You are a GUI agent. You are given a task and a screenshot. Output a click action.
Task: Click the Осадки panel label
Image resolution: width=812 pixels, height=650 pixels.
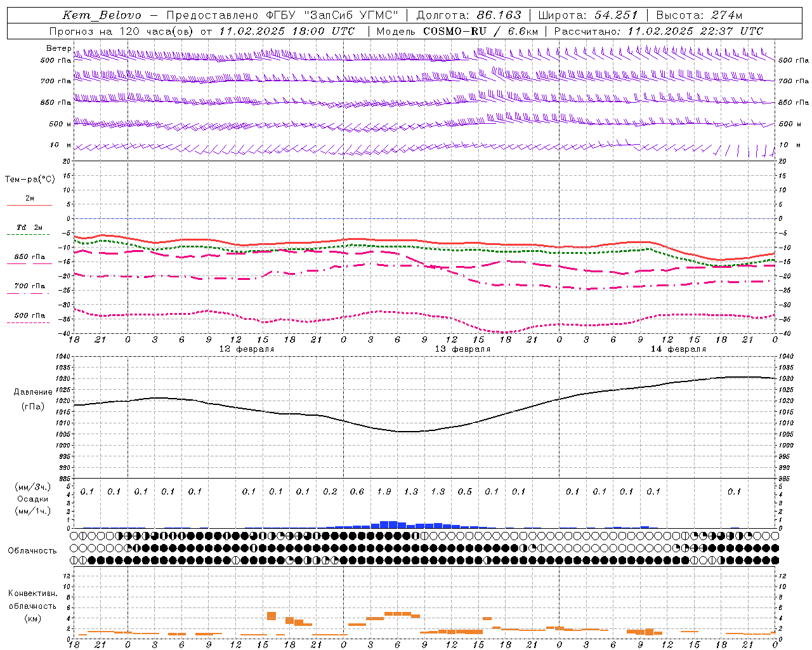tap(33, 499)
